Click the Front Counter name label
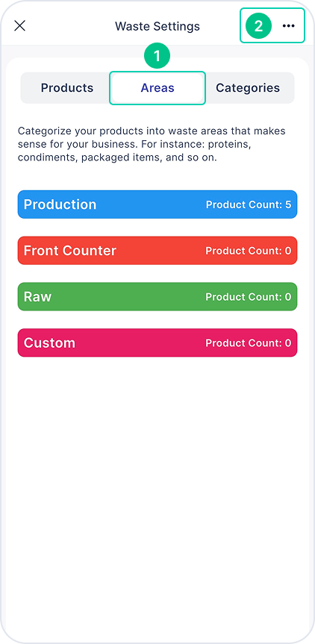The width and height of the screenshot is (315, 644). pyautogui.click(x=70, y=251)
